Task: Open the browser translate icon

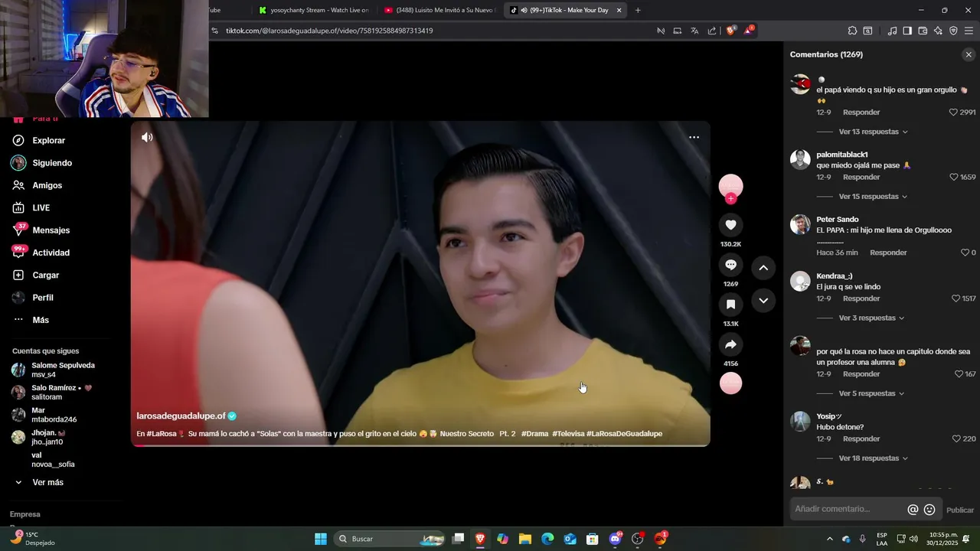Action: 694,31
